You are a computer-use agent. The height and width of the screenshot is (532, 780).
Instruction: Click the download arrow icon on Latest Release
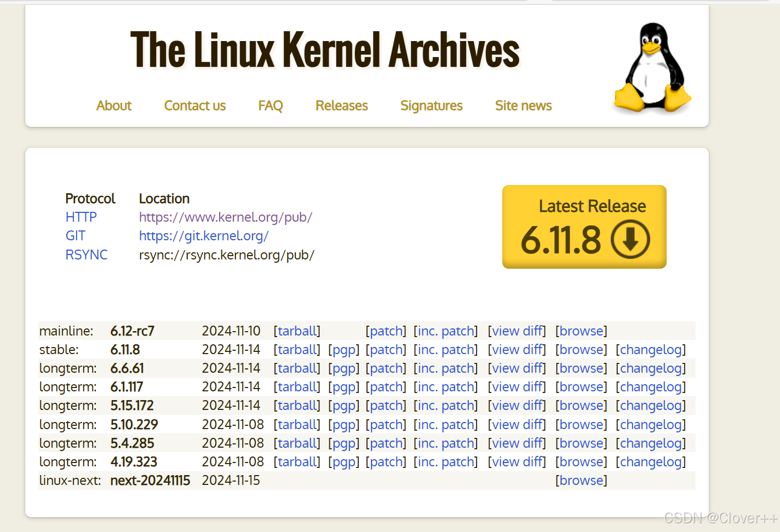pyautogui.click(x=630, y=239)
